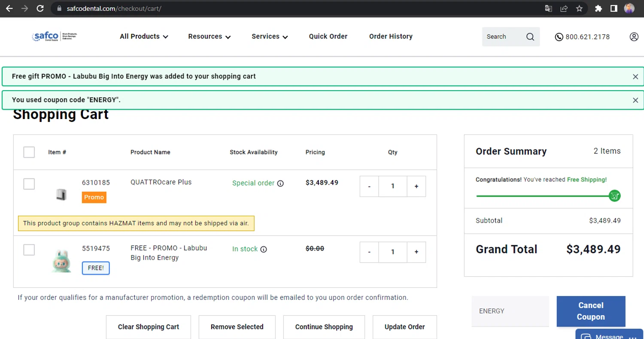644x339 pixels.
Task: Click the browser forward arrow
Action: [24, 8]
